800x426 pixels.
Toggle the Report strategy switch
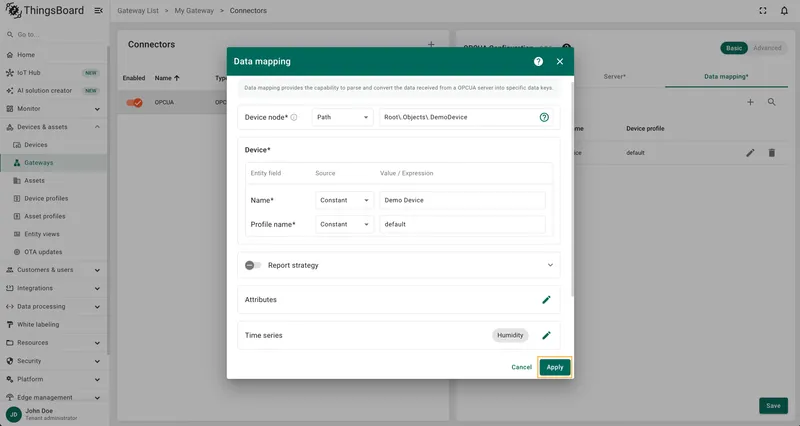[253, 265]
